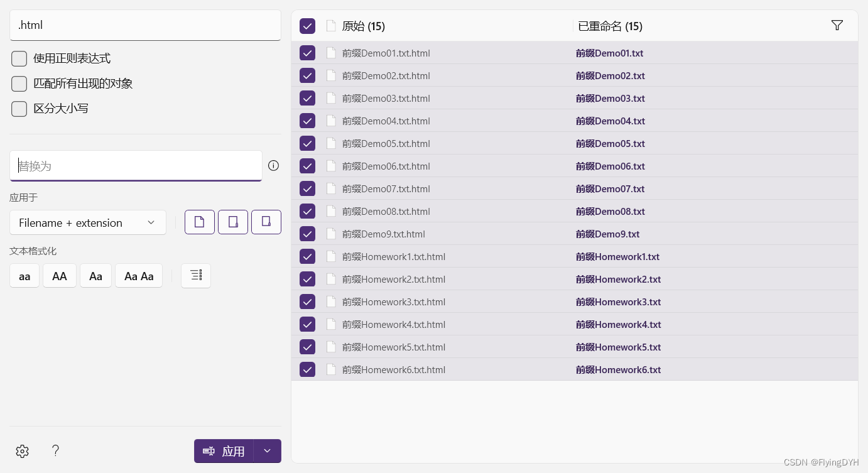Open the Filename + extension dropdown
Image resolution: width=868 pixels, height=473 pixels.
pos(88,222)
